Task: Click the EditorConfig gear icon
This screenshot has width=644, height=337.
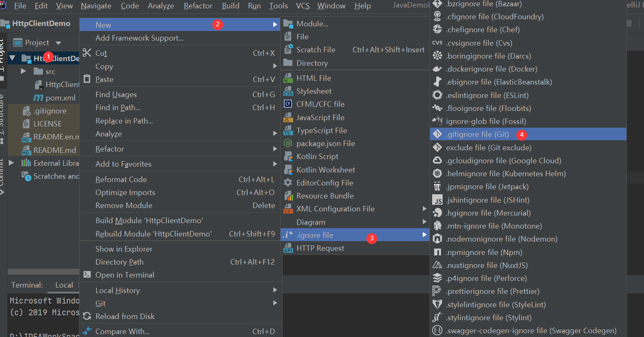Action: tap(288, 183)
